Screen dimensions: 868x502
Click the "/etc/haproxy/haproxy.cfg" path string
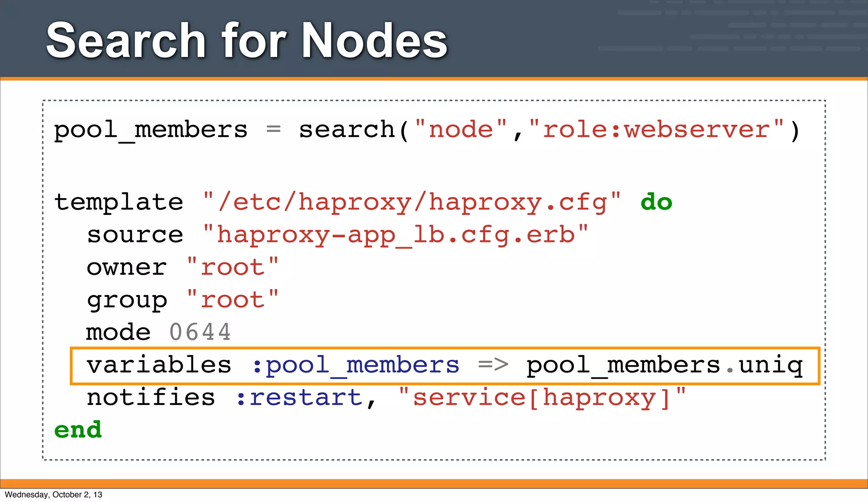pos(412,203)
